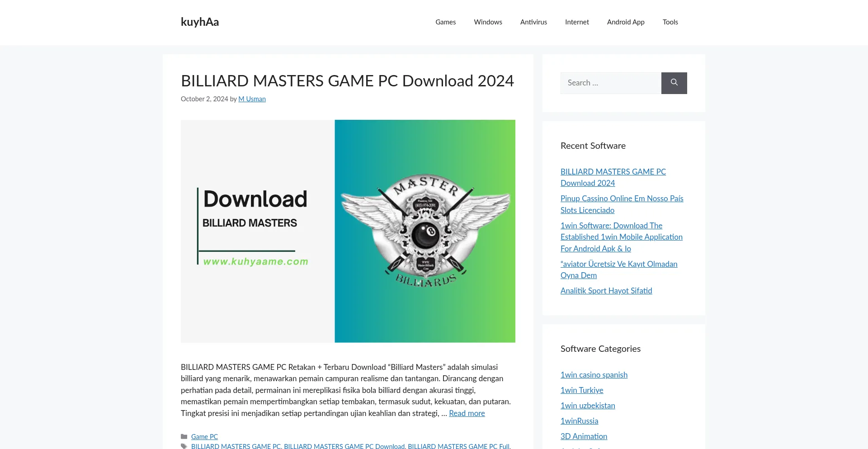This screenshot has width=868, height=449.
Task: Focus the Search input field
Action: point(610,83)
